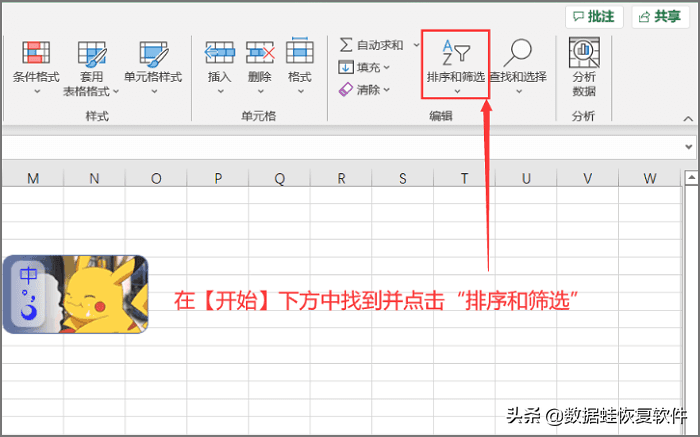Image resolution: width=700 pixels, height=437 pixels.
Task: Click the moon icon in IME bar
Action: click(x=29, y=312)
